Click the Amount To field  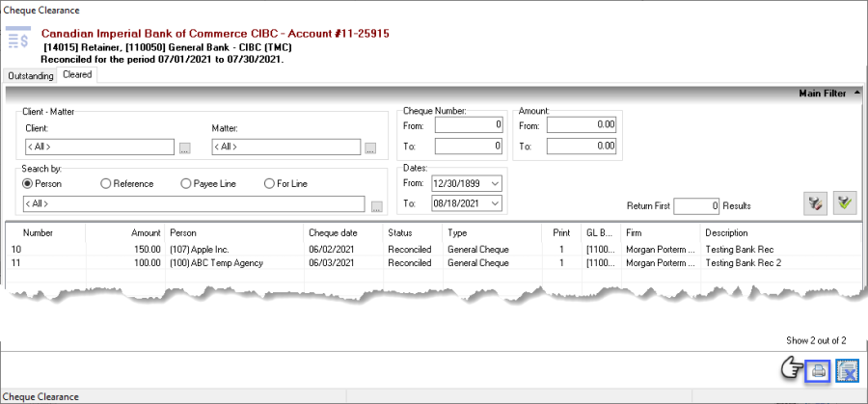click(x=582, y=147)
